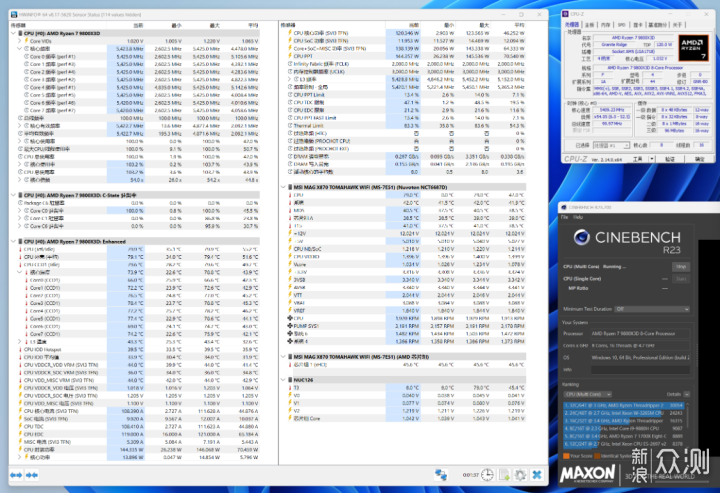The image size is (720, 493).
Task: Collapse MSI MAG X870 Nuvoton NCT6687D section
Action: point(283,187)
